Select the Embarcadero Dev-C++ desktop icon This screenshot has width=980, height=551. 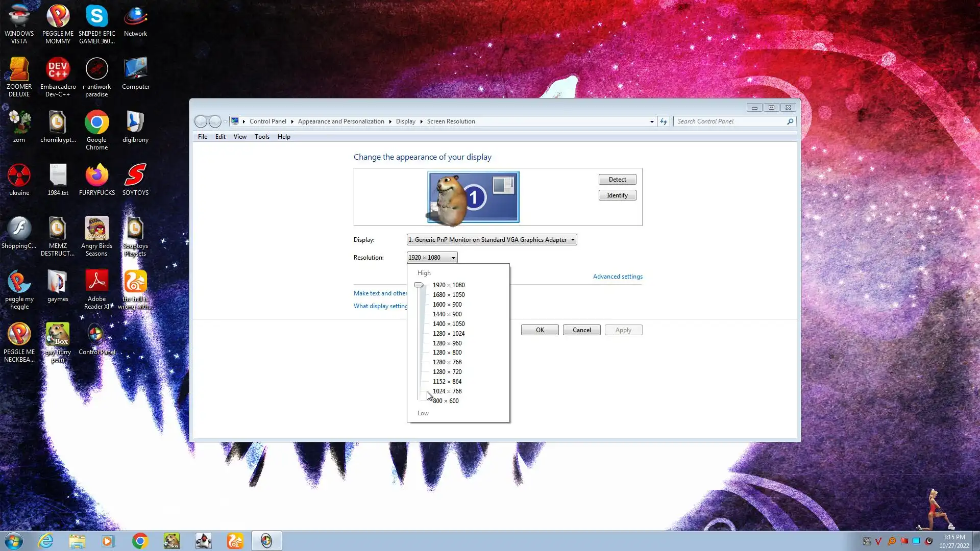(58, 70)
